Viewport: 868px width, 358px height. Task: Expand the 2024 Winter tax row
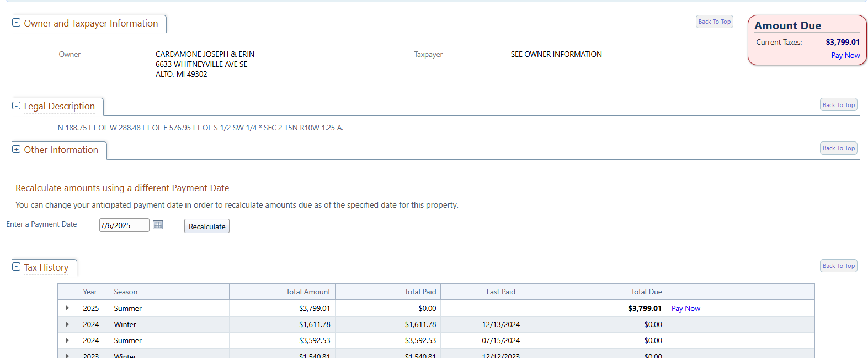point(67,324)
